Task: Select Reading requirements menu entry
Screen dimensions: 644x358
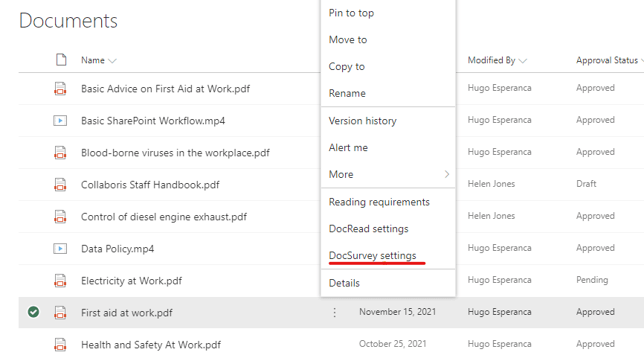Action: coord(379,202)
